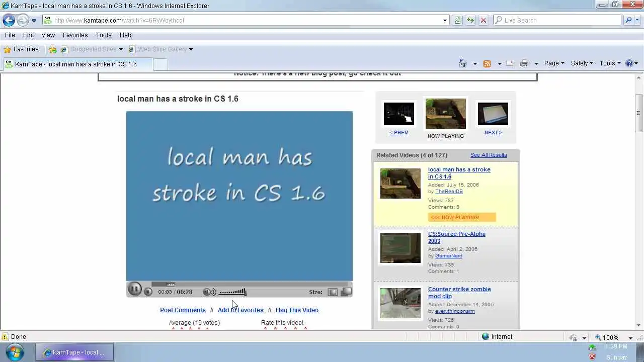Screen dimensions: 644x362
Task: Open the File menu
Action: 10,35
